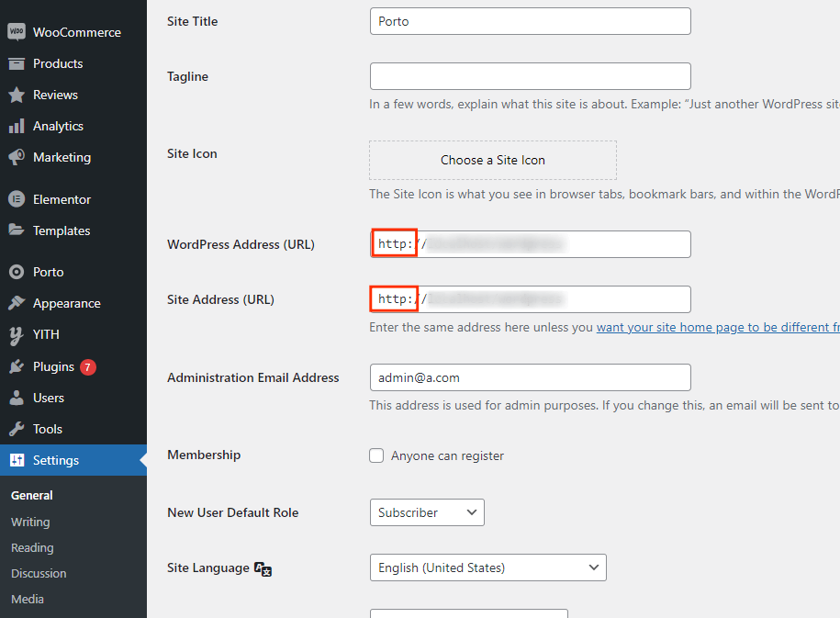Click the Marketing megaphone icon

(x=17, y=157)
